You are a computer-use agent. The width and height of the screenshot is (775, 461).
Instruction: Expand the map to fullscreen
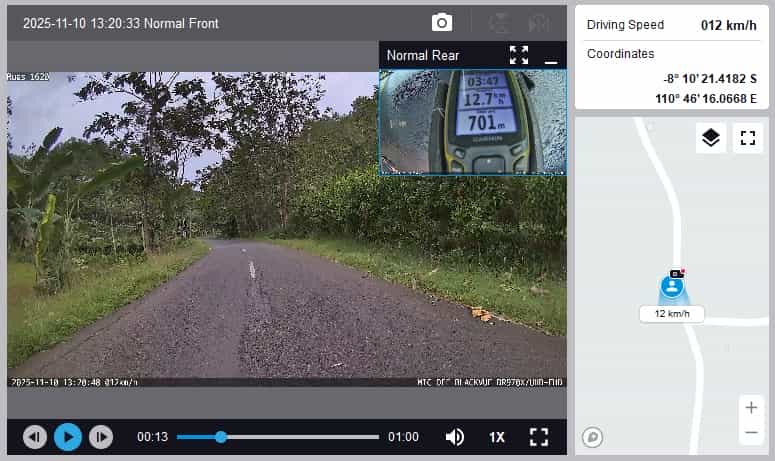747,138
